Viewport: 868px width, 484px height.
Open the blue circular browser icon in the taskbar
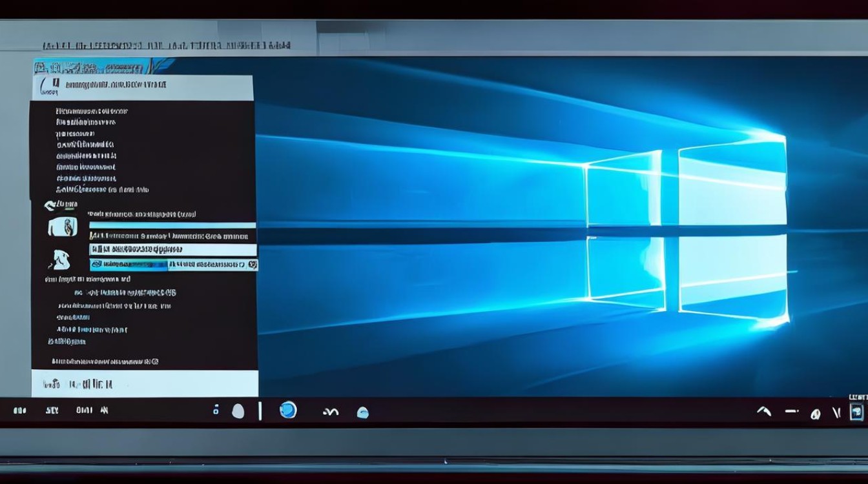pyautogui.click(x=288, y=410)
